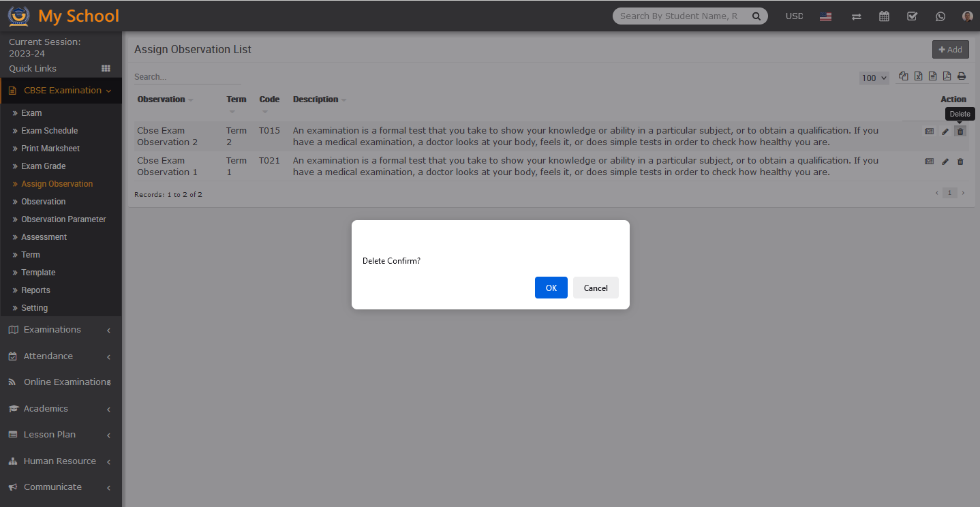Copy the table data to clipboard
Viewport: 980px width, 507px height.
tap(904, 76)
